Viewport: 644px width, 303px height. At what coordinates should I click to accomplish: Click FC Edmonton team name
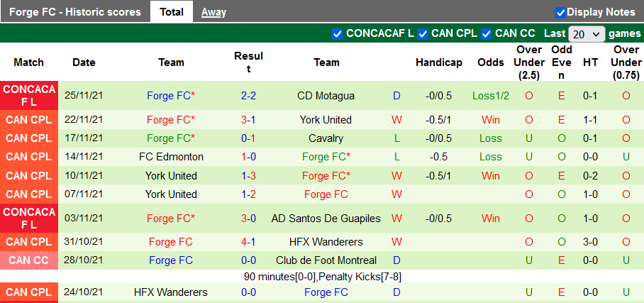coord(171,157)
